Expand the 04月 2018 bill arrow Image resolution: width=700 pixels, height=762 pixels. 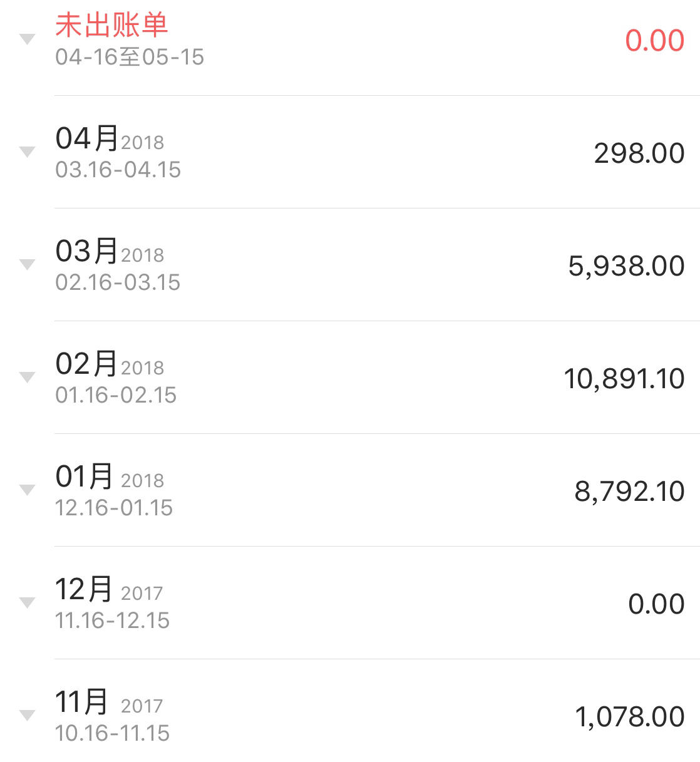pos(27,152)
